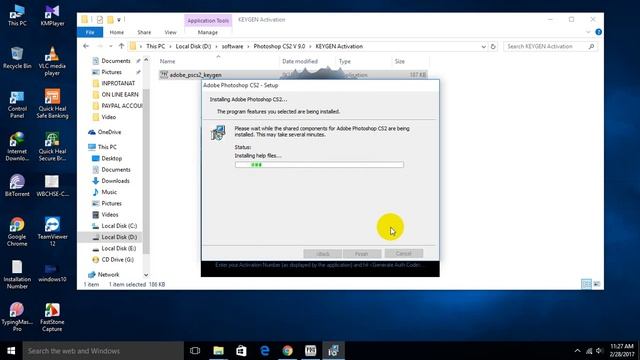640x360 pixels.
Task: Select Local Disk (C:) in sidebar
Action: click(119, 226)
